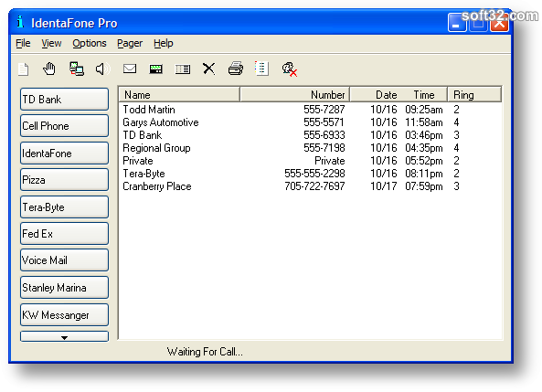This screenshot has height=392, width=542.
Task: Click the IdentaFone Pro title bar icon
Action: coord(20,22)
